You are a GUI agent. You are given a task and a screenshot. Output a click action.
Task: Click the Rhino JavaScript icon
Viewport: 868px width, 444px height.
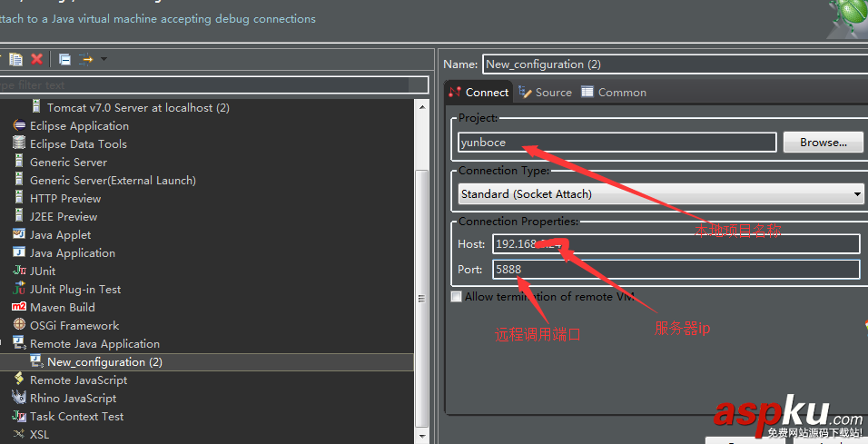pos(19,398)
